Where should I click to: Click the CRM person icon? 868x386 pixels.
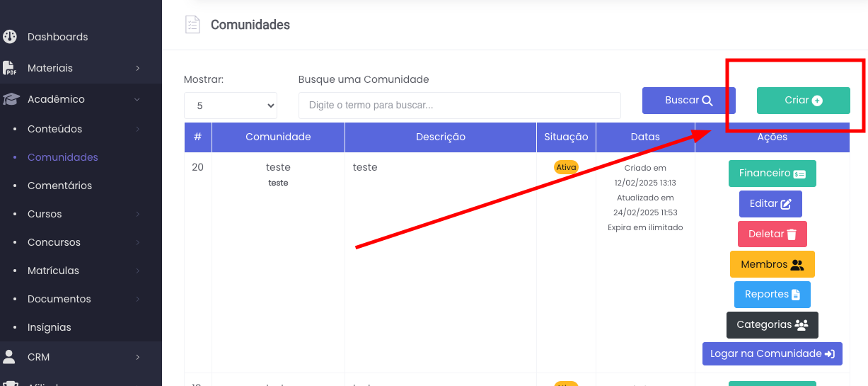10,357
